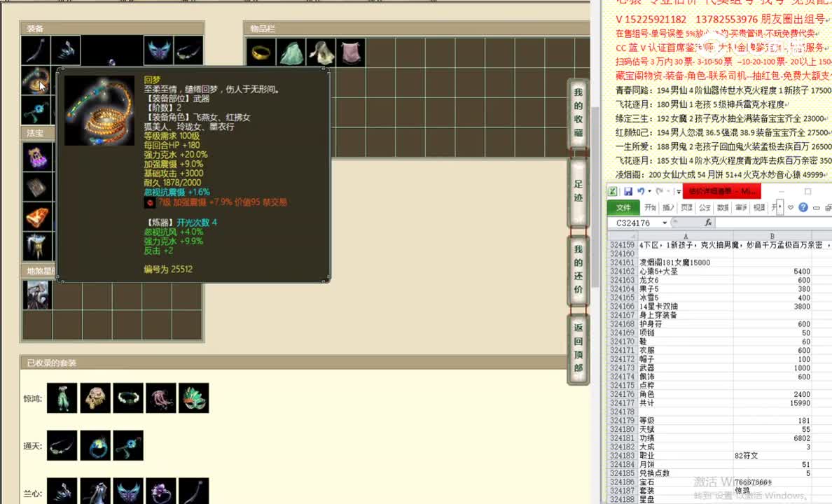Click the Redo icon in Excel
This screenshot has width=832, height=504.
pyautogui.click(x=660, y=191)
